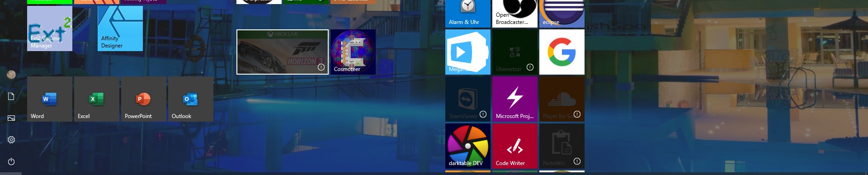Open the Ext2 Volume Manager tile

(x=50, y=28)
